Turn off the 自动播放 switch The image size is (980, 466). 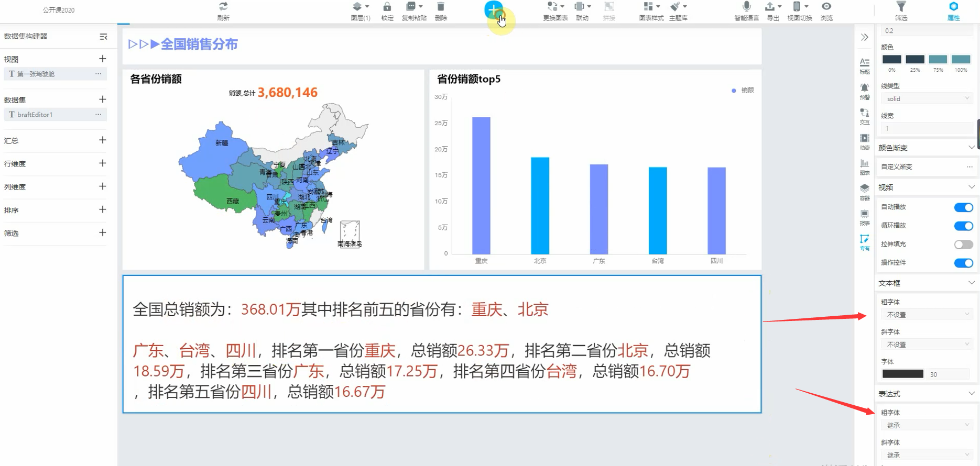tap(963, 207)
